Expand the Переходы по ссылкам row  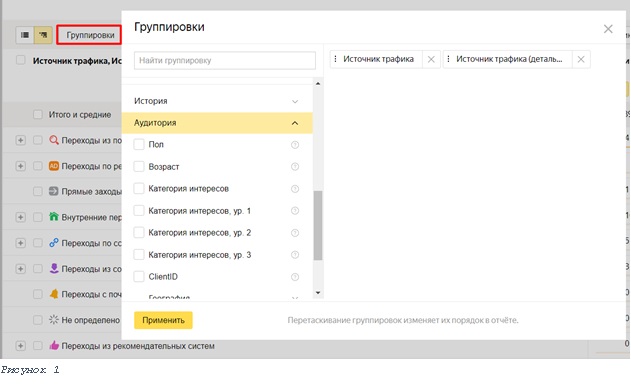pos(21,243)
